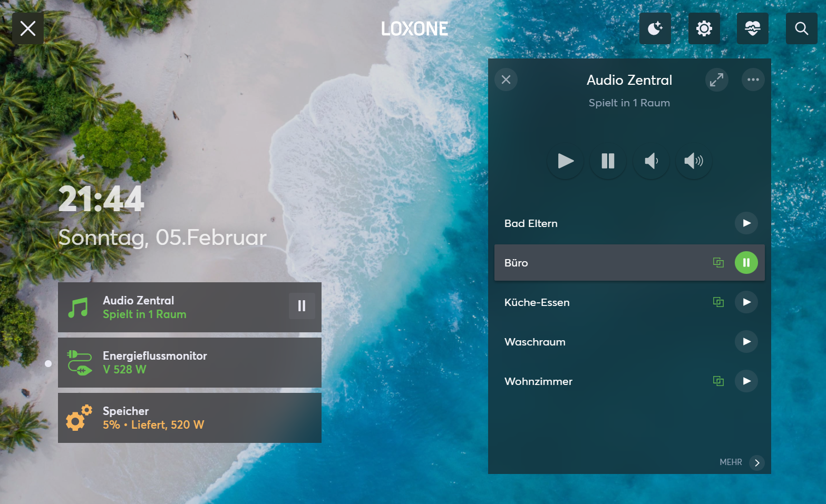Click the 'Spielt in 1 Raum' green status text
The height and width of the screenshot is (504, 826).
pos(144,314)
